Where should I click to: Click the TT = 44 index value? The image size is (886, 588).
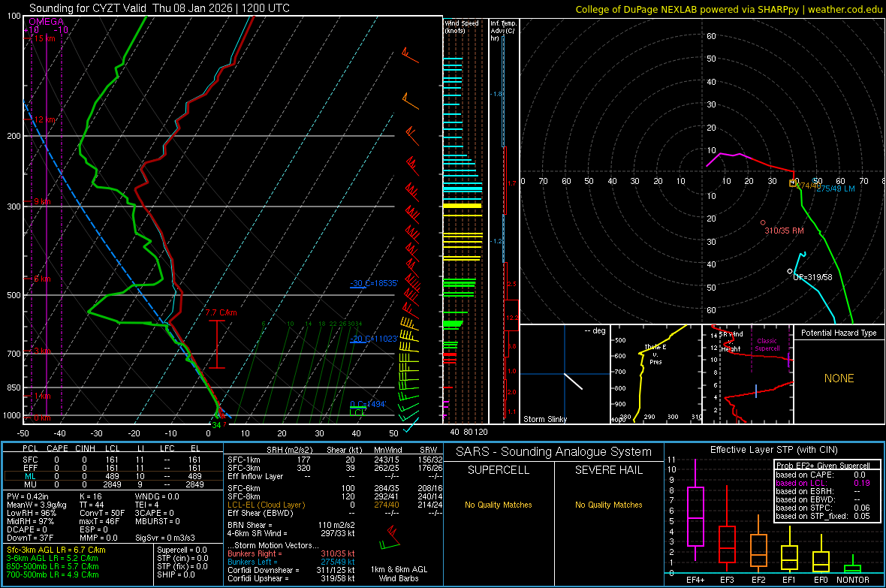coord(92,505)
